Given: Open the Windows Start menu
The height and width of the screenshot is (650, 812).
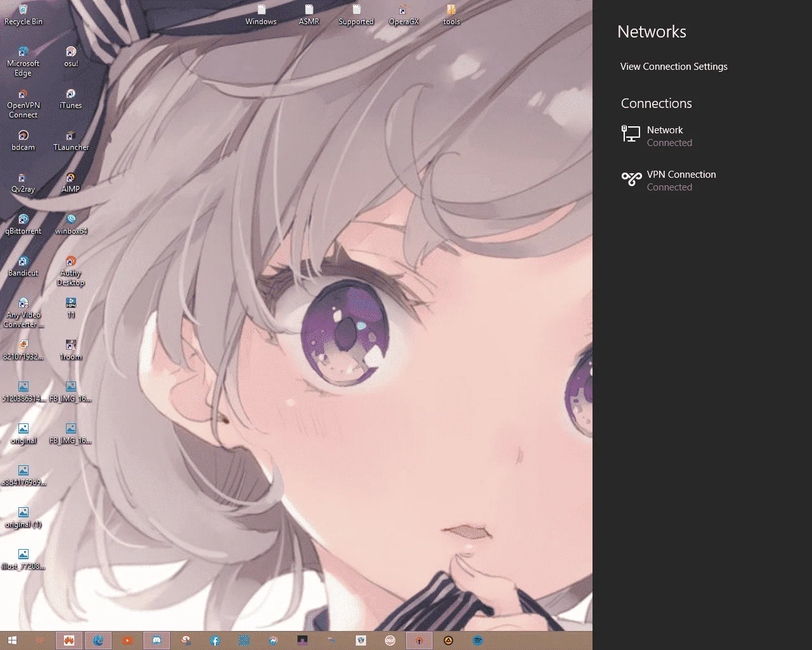Looking at the screenshot, I should click(12, 640).
